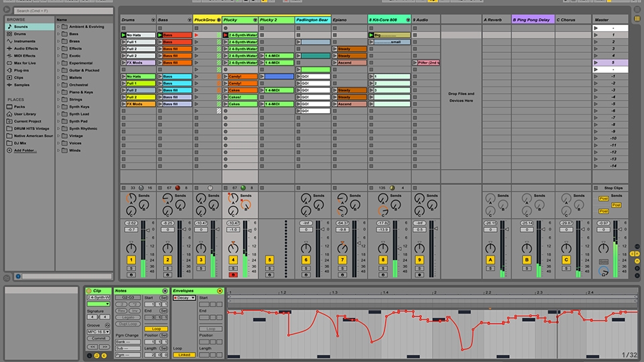Open Instruments category in browser
The height and width of the screenshot is (362, 644).
pos(25,41)
